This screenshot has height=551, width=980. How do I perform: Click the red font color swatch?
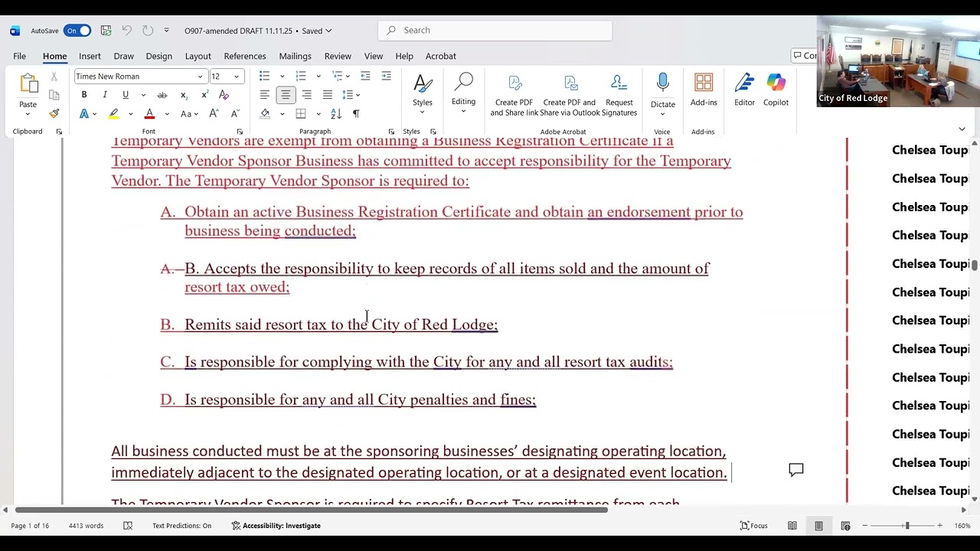coord(149,113)
